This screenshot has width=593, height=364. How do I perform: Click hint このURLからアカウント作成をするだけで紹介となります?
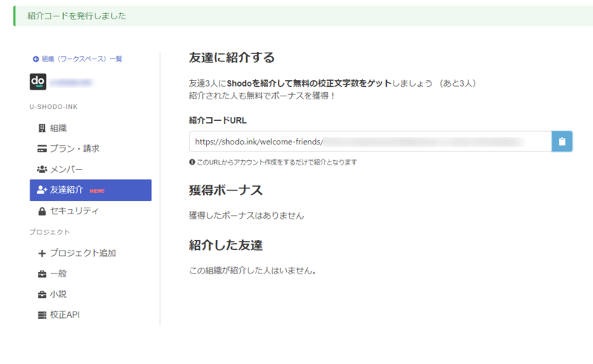276,162
